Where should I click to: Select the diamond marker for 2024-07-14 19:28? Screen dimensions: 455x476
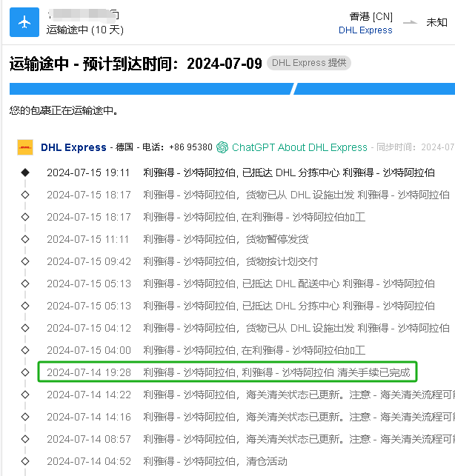[x=25, y=372]
